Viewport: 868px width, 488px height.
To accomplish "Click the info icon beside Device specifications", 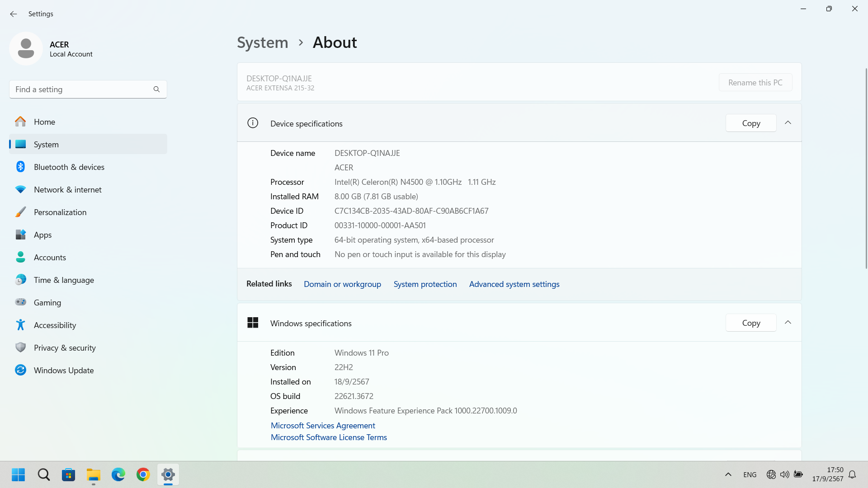I will click(253, 123).
